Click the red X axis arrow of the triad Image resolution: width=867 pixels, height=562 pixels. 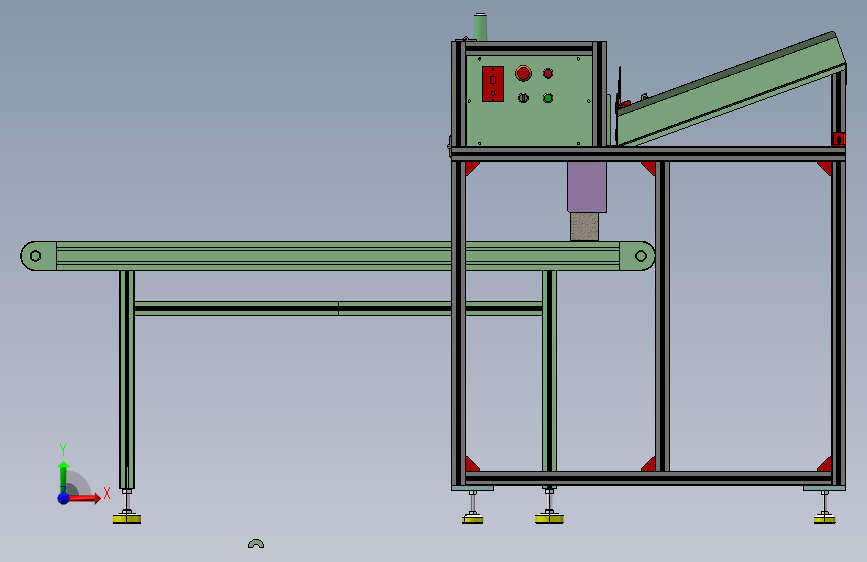point(84,498)
